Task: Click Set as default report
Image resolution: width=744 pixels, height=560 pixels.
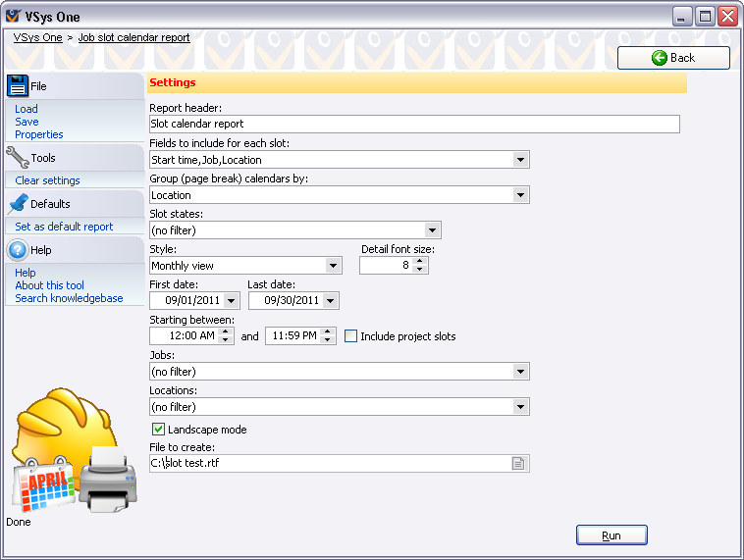Action: pyautogui.click(x=64, y=227)
